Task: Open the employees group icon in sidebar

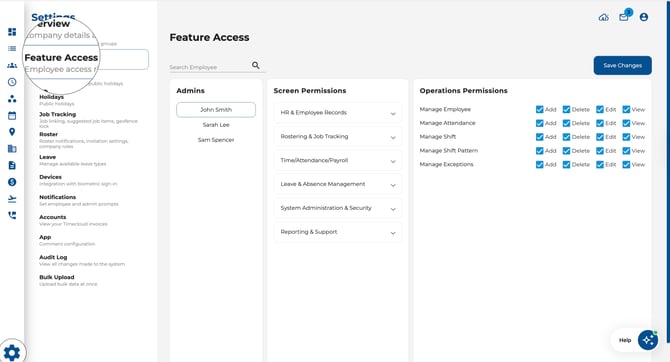Action: (12, 65)
